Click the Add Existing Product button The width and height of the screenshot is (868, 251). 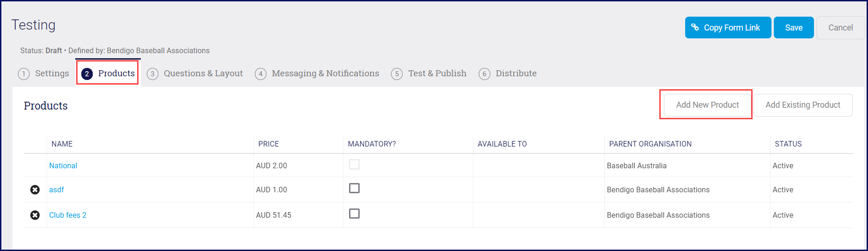point(802,105)
